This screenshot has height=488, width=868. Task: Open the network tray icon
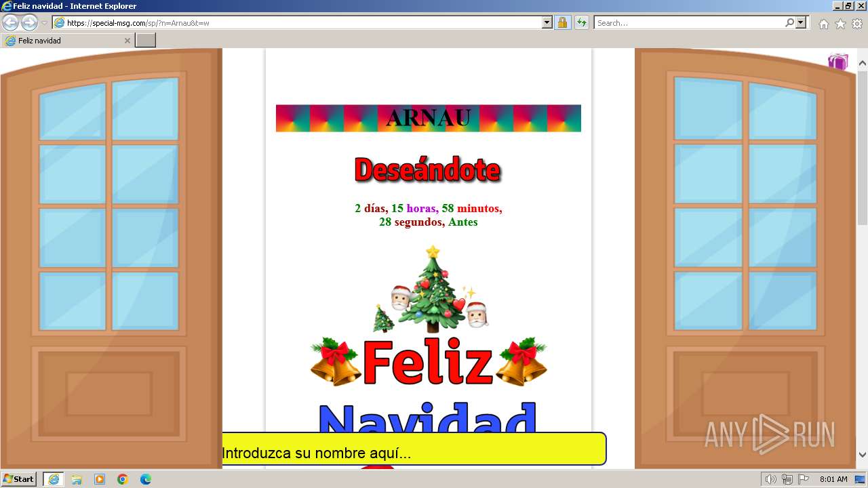787,479
